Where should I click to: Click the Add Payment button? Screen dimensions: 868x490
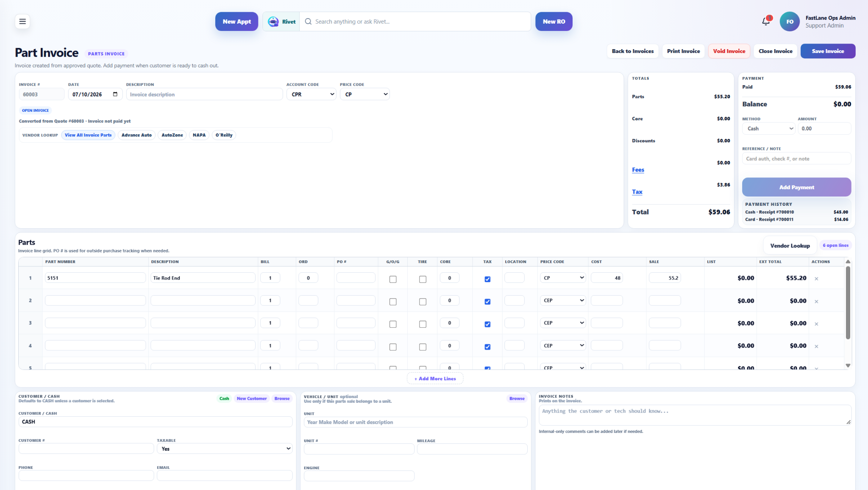coord(796,187)
